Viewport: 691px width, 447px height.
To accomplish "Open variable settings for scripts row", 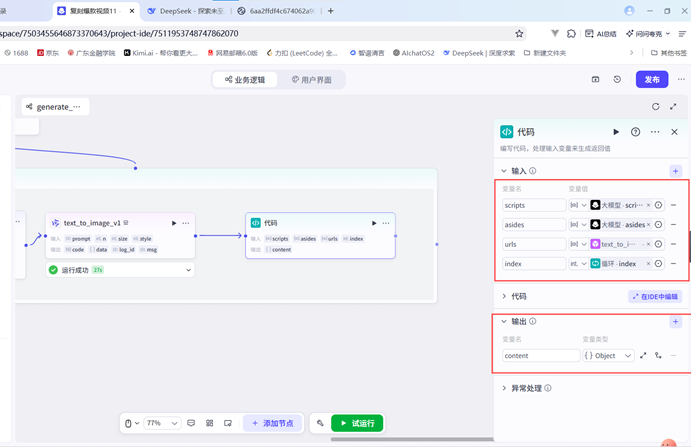I will 658,205.
